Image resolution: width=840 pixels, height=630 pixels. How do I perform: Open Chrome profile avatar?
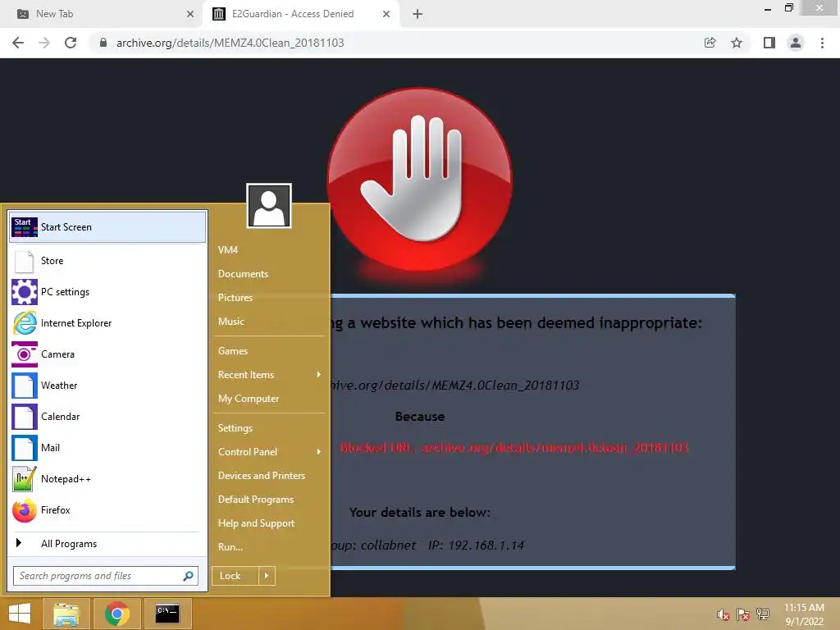796,43
